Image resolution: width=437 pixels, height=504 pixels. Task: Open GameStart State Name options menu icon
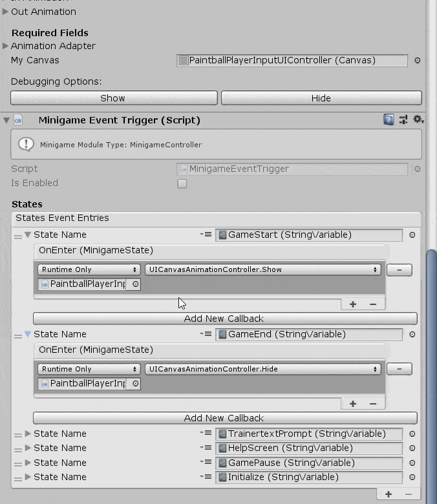[206, 235]
